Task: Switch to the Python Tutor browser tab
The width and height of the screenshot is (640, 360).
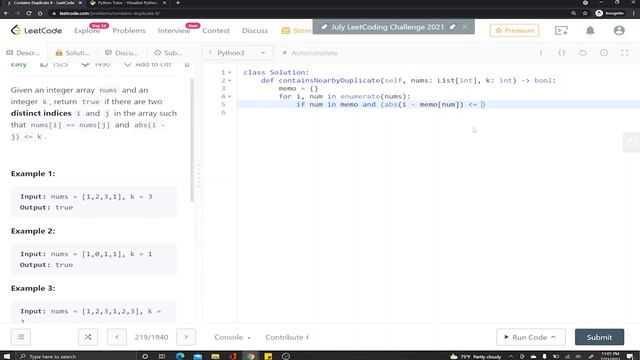Action: point(127,3)
